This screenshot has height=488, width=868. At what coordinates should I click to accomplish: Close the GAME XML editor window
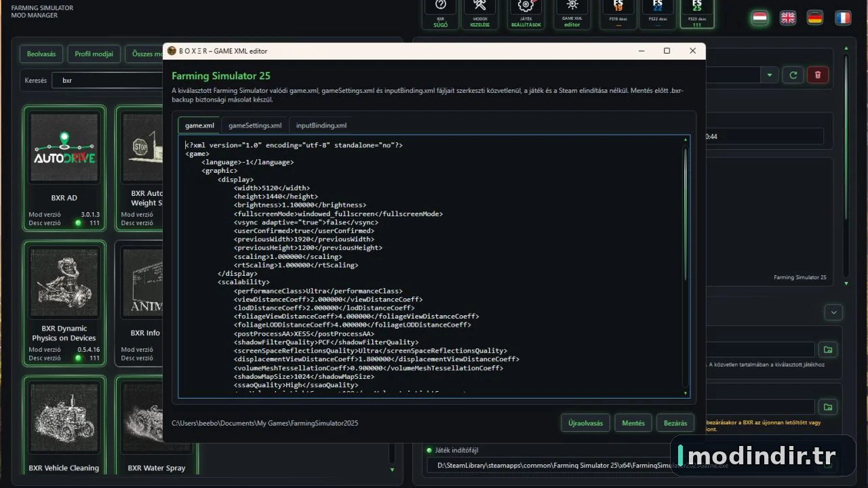[692, 51]
